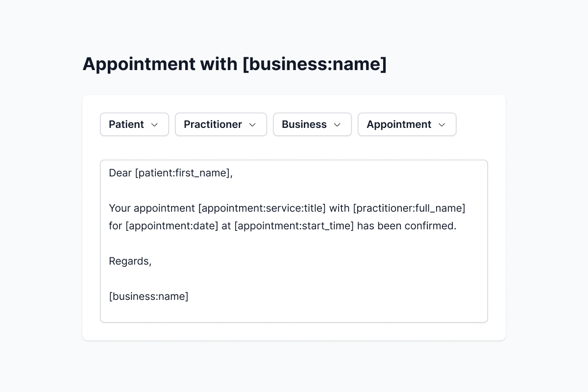588x392 pixels.
Task: Place cursor on [patient:first_name] placeholder text
Action: click(182, 173)
